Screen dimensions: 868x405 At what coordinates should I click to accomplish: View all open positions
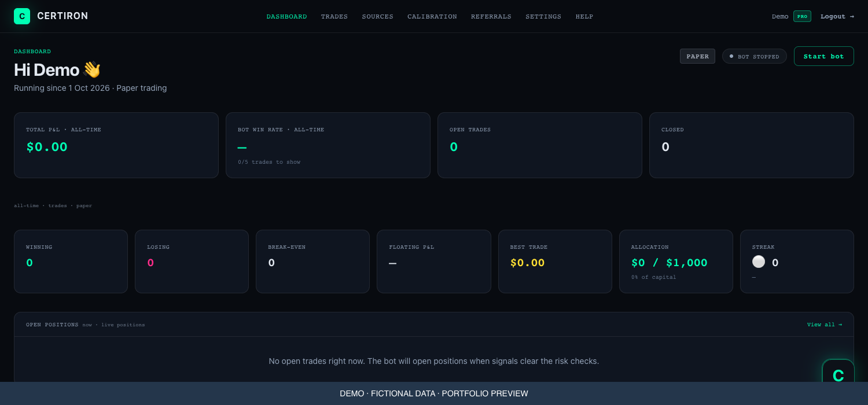[x=825, y=325]
